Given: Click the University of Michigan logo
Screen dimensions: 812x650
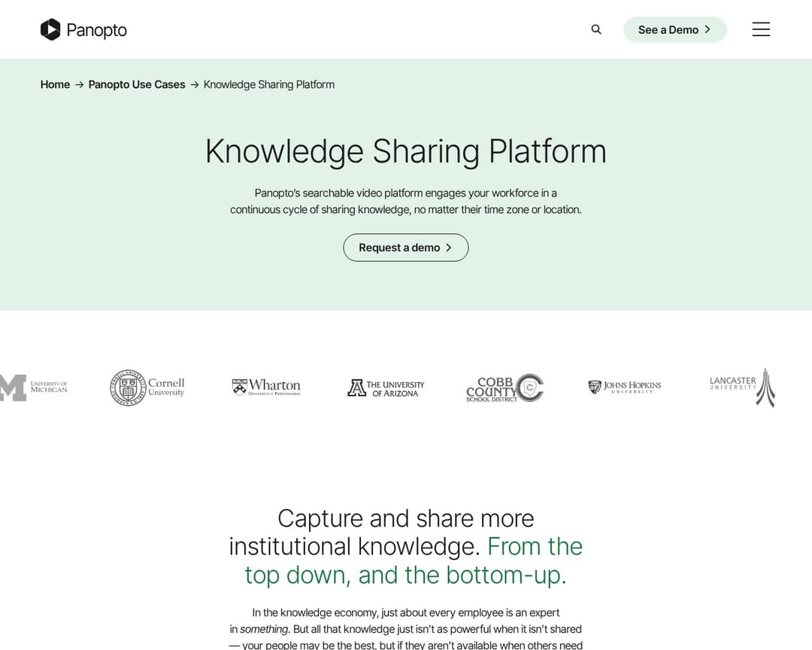Looking at the screenshot, I should (34, 387).
